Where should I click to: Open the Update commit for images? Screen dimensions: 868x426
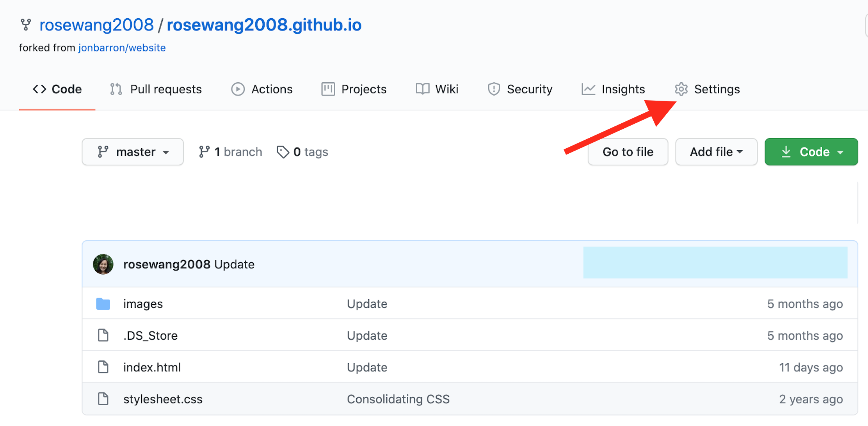(367, 304)
